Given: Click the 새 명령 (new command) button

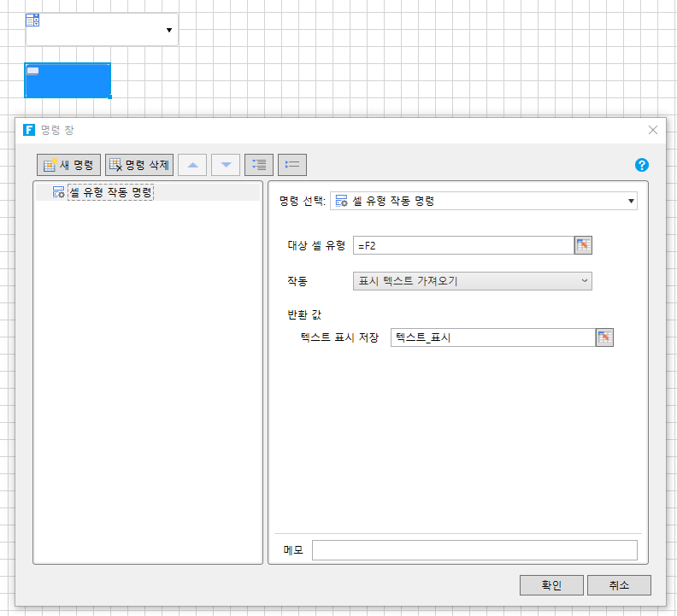Looking at the screenshot, I should tap(69, 165).
